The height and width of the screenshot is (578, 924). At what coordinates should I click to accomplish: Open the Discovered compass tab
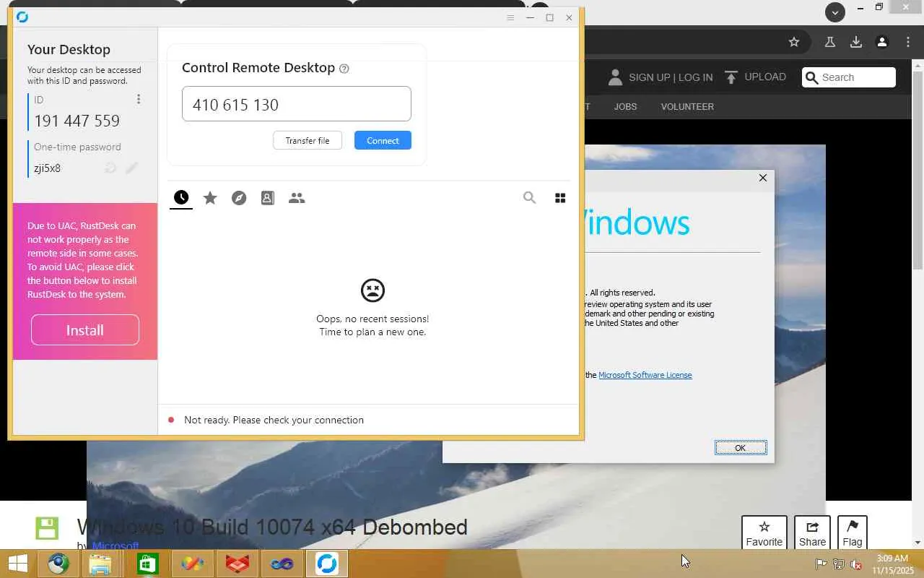click(239, 198)
